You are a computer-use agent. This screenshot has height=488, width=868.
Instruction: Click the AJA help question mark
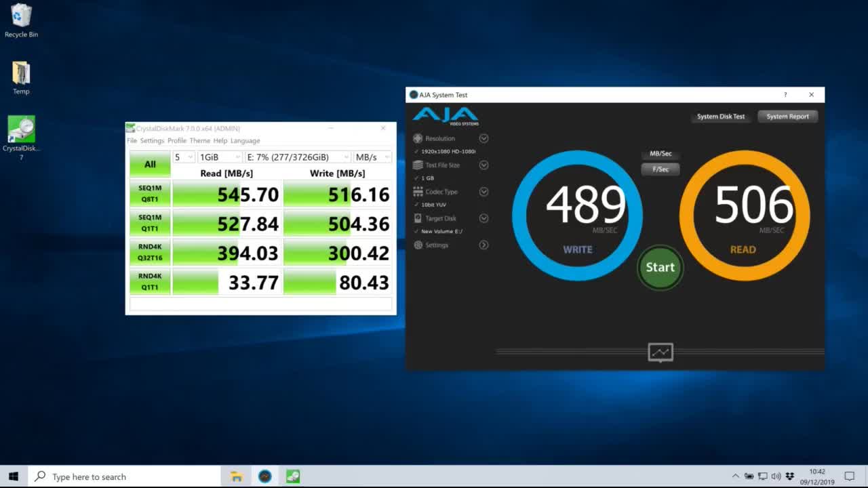tap(785, 95)
